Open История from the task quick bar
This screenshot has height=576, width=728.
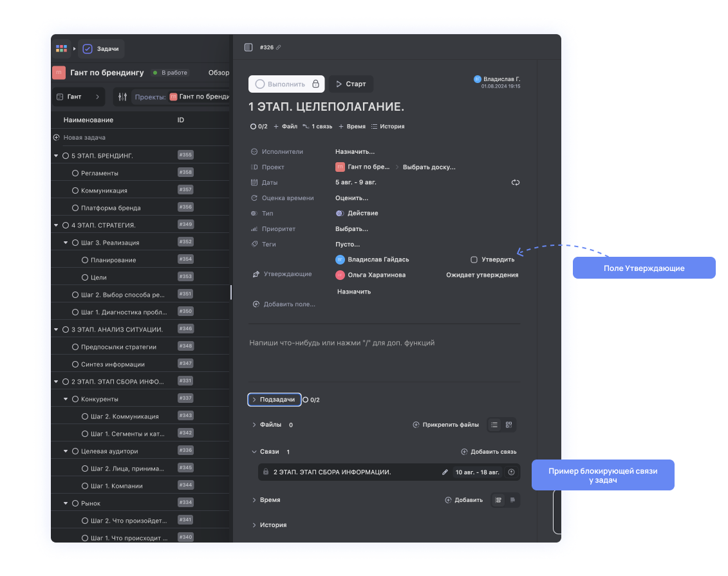tap(387, 127)
